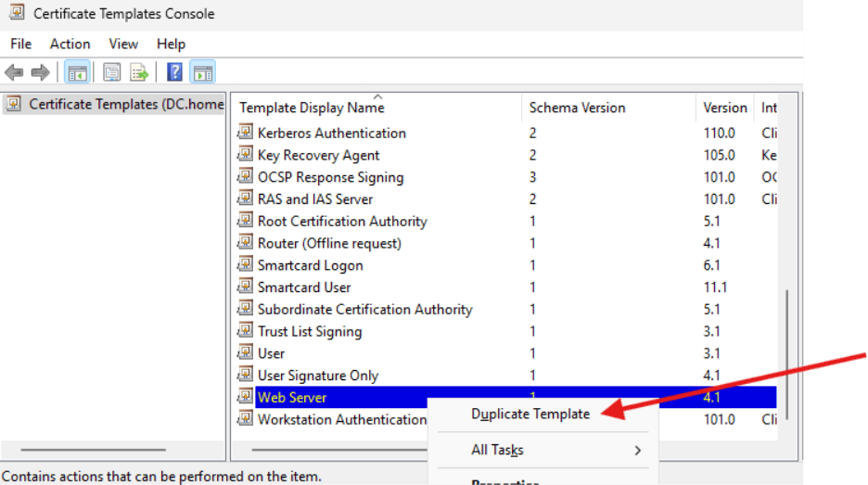Toggle the Show/Hide Action Pane button
Screen dimensions: 868x485
coord(202,72)
